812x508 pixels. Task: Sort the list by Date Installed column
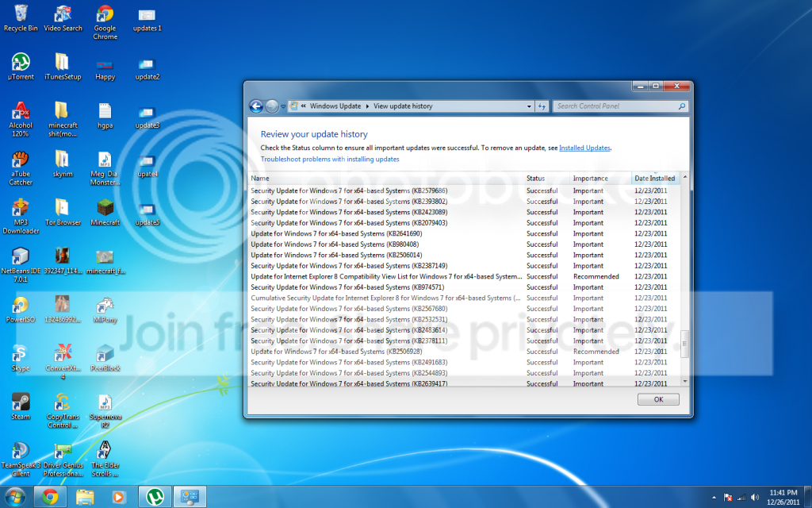[x=655, y=178]
